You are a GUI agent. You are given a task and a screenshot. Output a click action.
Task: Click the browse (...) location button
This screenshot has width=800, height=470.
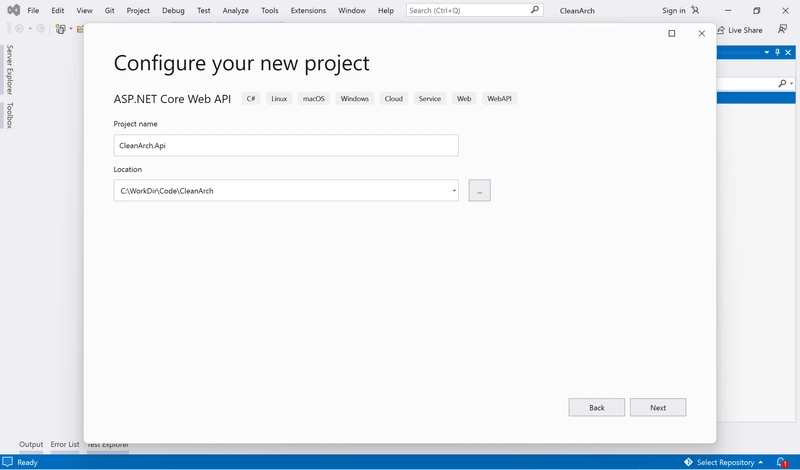coord(480,190)
